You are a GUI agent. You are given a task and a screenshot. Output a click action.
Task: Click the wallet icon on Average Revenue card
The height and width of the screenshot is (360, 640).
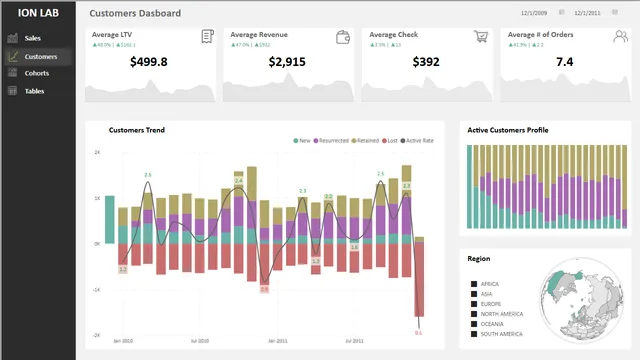point(343,37)
